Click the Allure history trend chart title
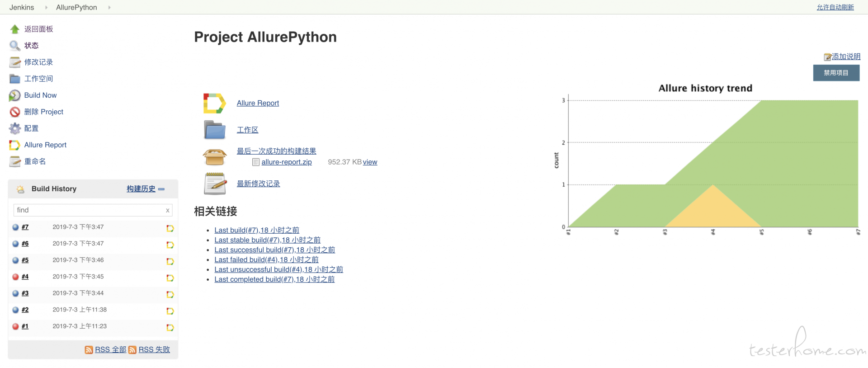 705,88
